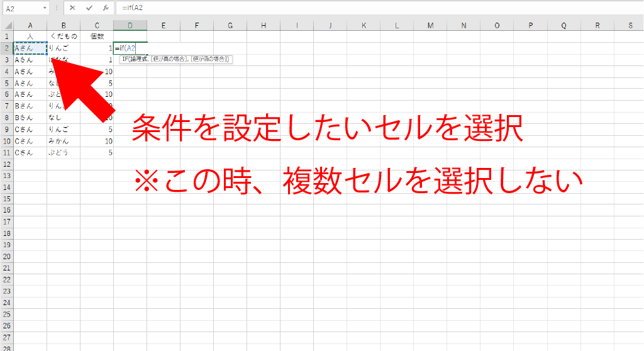Open the Insert Function fx dialog
The width and height of the screenshot is (644, 351).
[x=106, y=8]
